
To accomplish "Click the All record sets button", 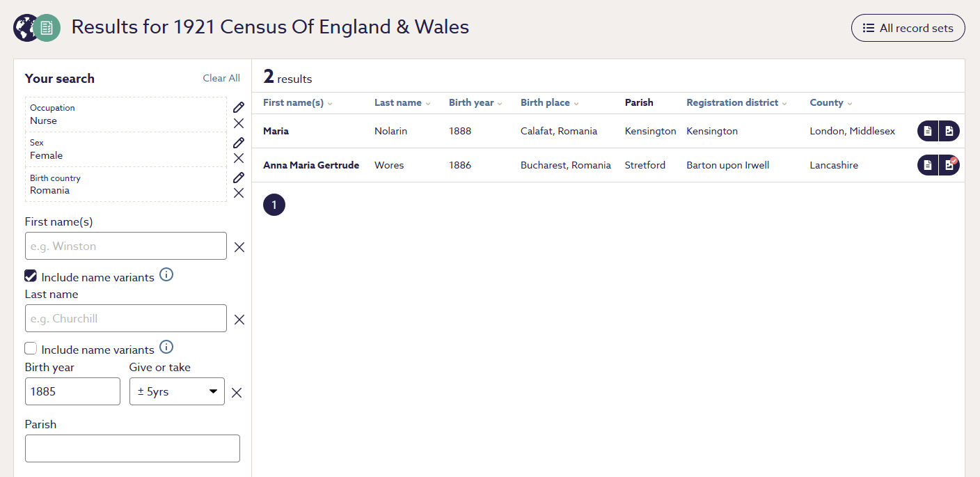I will pos(908,28).
